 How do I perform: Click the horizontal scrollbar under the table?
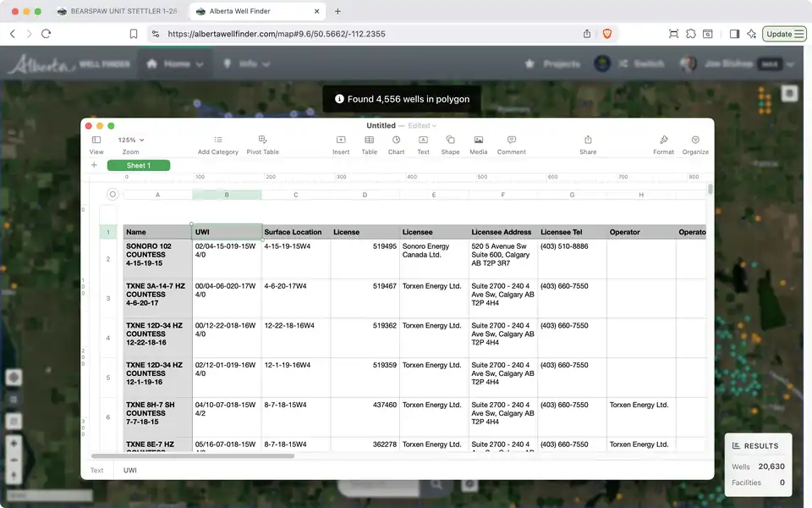[193, 456]
